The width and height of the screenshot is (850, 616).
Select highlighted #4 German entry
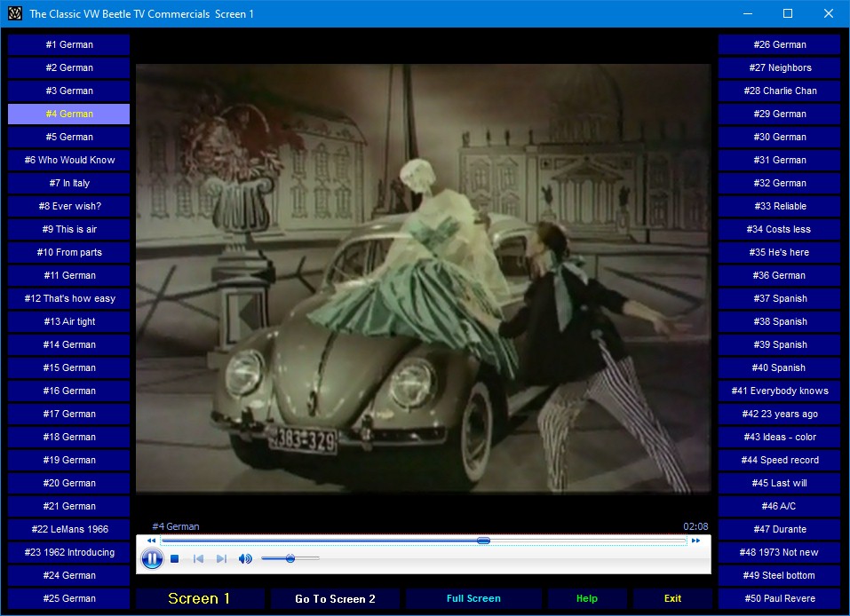pos(69,114)
